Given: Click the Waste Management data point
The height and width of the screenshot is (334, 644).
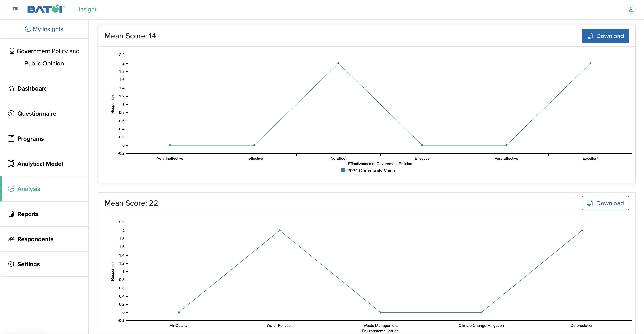Looking at the screenshot, I should tap(380, 313).
